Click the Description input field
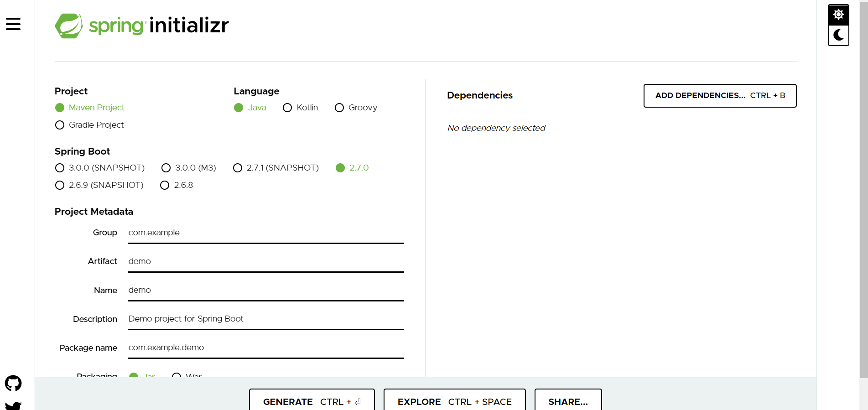 point(266,319)
